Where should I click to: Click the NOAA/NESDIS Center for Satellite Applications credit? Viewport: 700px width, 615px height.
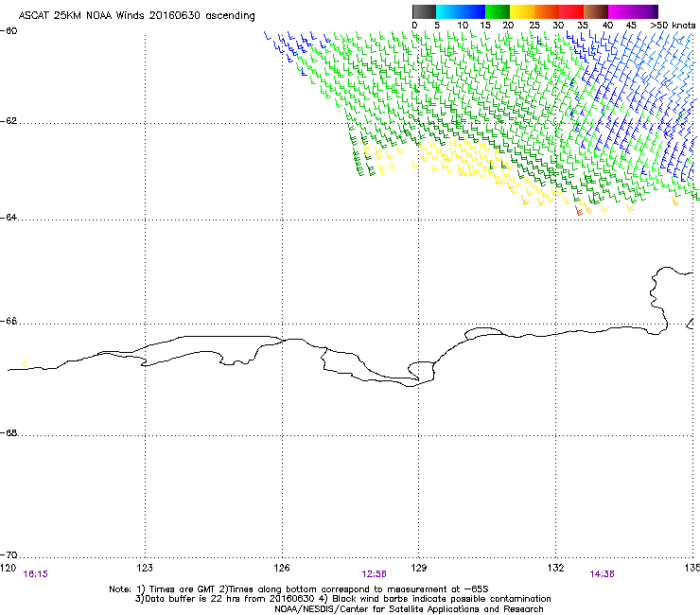pyautogui.click(x=409, y=609)
